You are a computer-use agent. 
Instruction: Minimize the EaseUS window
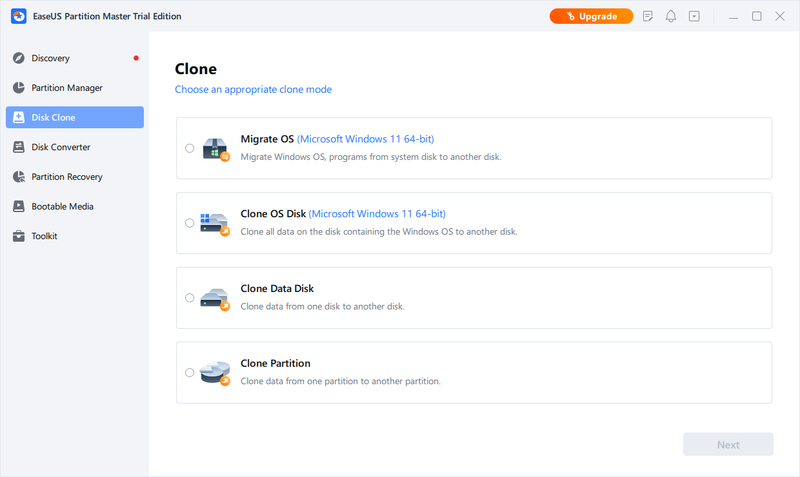[x=733, y=16]
